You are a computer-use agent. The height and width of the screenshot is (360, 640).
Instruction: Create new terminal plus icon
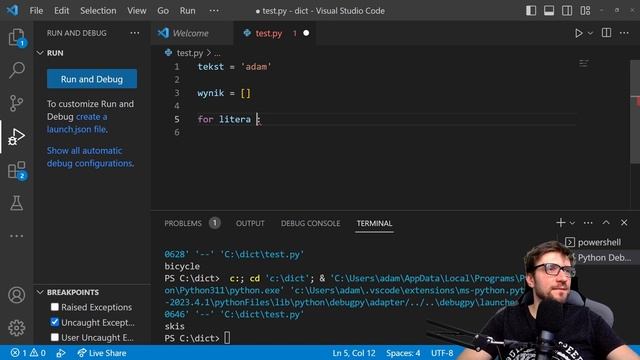(x=560, y=222)
